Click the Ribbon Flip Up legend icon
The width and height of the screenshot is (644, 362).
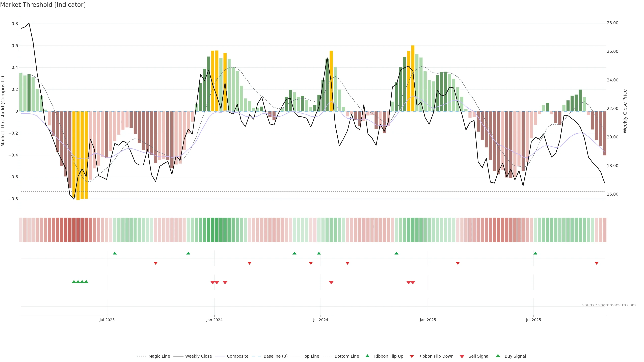(367, 356)
